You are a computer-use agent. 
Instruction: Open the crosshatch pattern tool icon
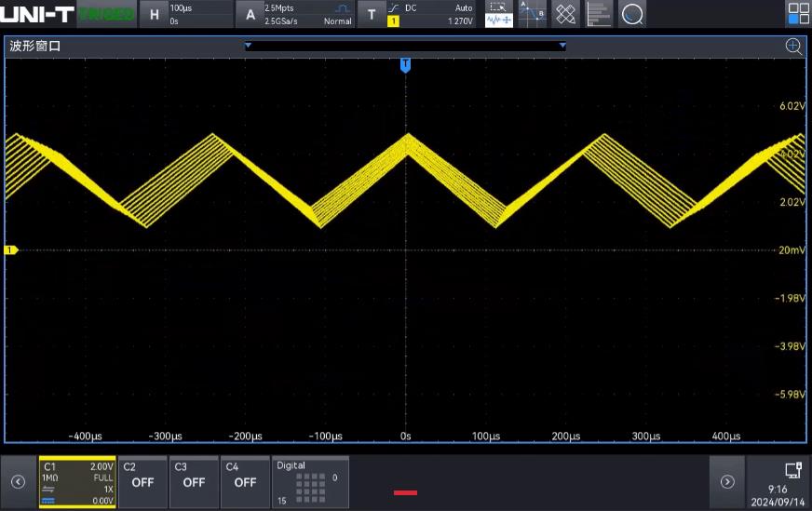coord(566,14)
